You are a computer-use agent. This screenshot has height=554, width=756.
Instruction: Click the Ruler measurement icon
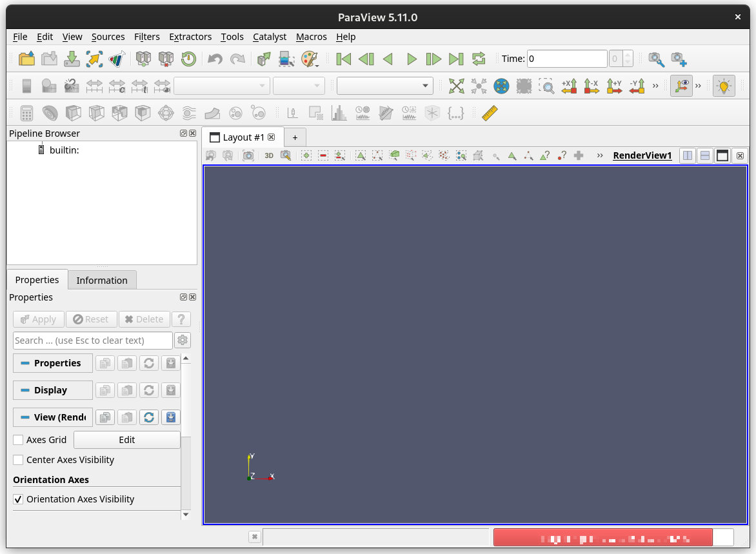click(490, 114)
